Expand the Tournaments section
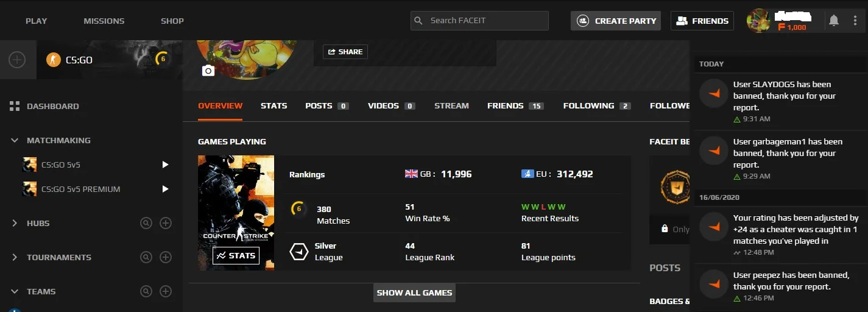This screenshot has width=868, height=312. click(15, 257)
